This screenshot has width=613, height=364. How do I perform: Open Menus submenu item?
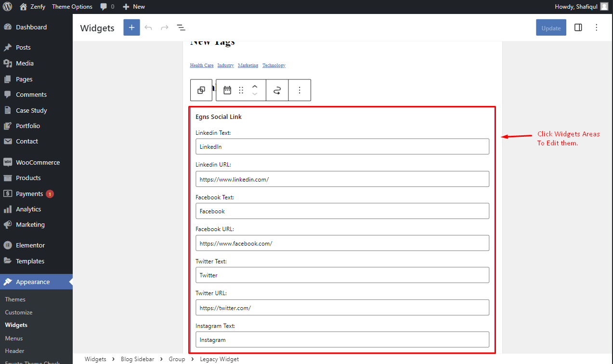coord(14,338)
